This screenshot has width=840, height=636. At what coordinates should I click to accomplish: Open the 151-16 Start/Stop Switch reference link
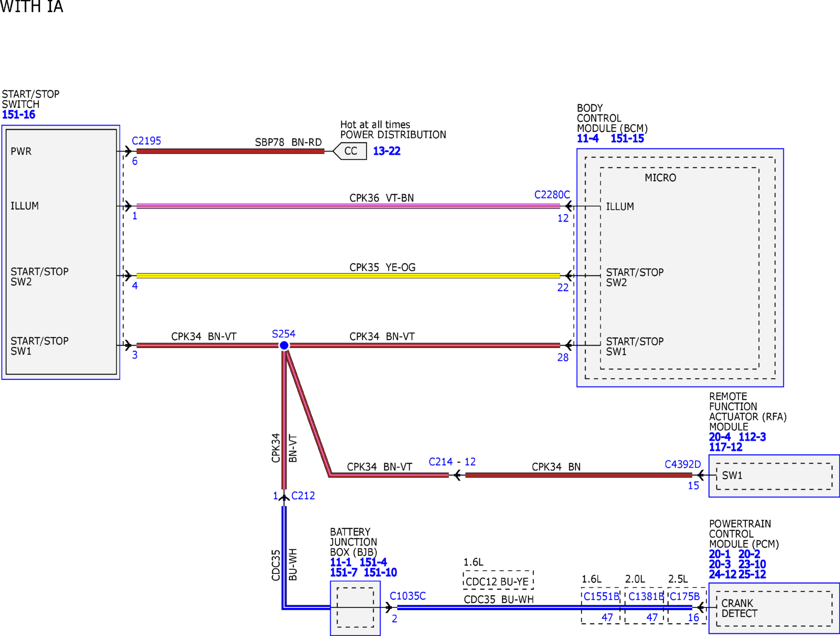[x=19, y=115]
